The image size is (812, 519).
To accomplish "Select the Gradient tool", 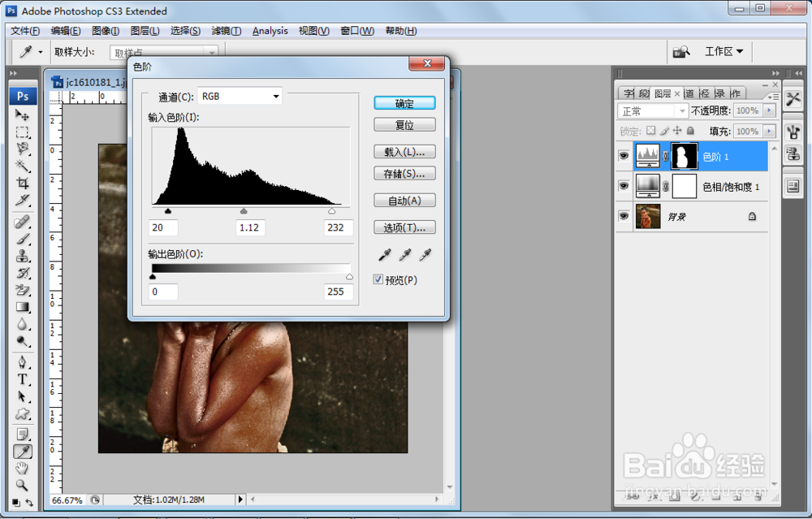I will [x=23, y=307].
